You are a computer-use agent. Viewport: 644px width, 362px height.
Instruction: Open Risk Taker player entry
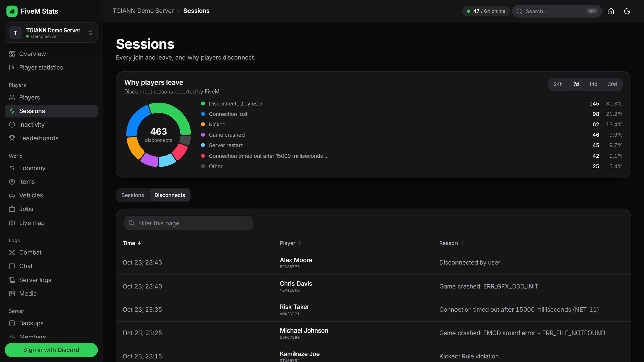pyautogui.click(x=294, y=307)
